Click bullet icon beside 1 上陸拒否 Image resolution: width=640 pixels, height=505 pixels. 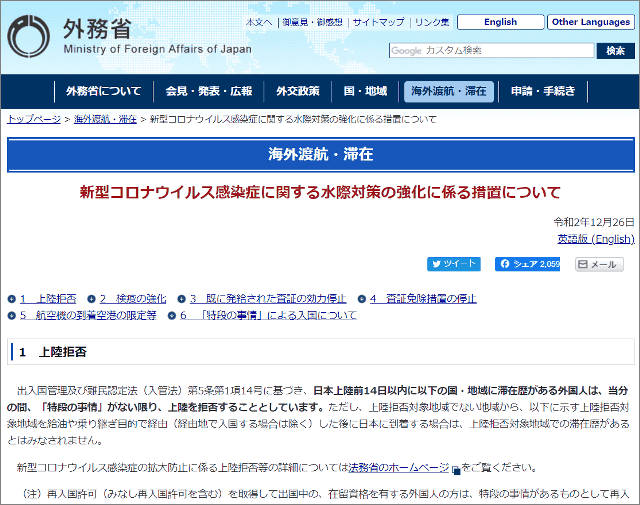tap(12, 299)
